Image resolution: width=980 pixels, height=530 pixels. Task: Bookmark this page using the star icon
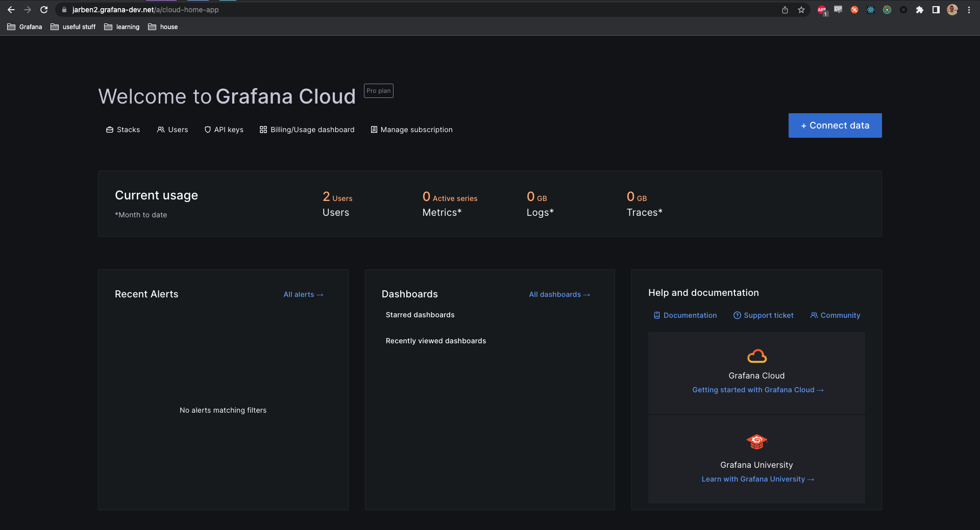801,9
